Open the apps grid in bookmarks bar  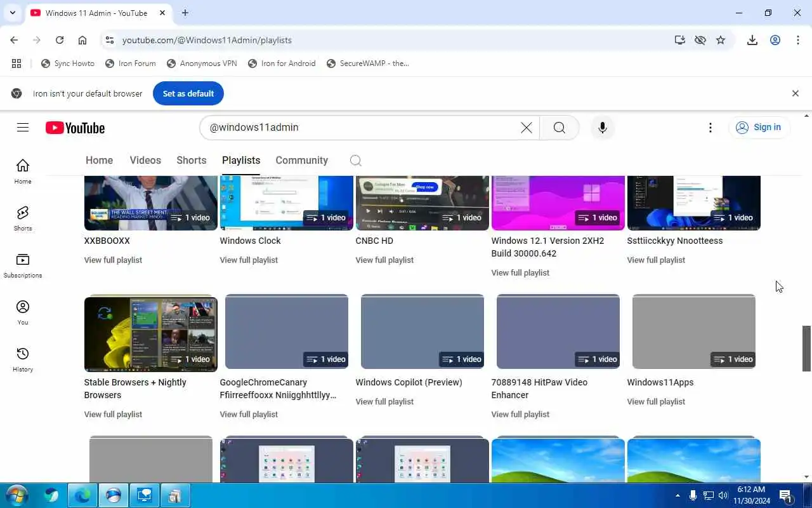coord(16,63)
